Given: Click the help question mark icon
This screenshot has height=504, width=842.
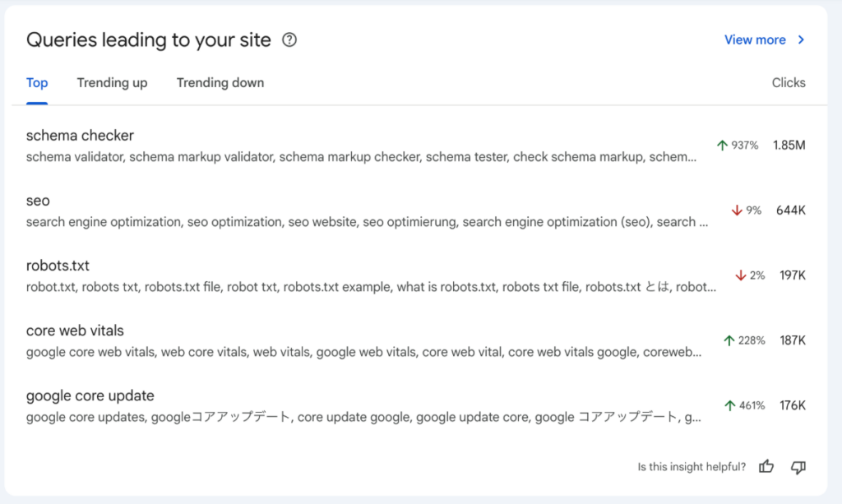Looking at the screenshot, I should pos(289,39).
